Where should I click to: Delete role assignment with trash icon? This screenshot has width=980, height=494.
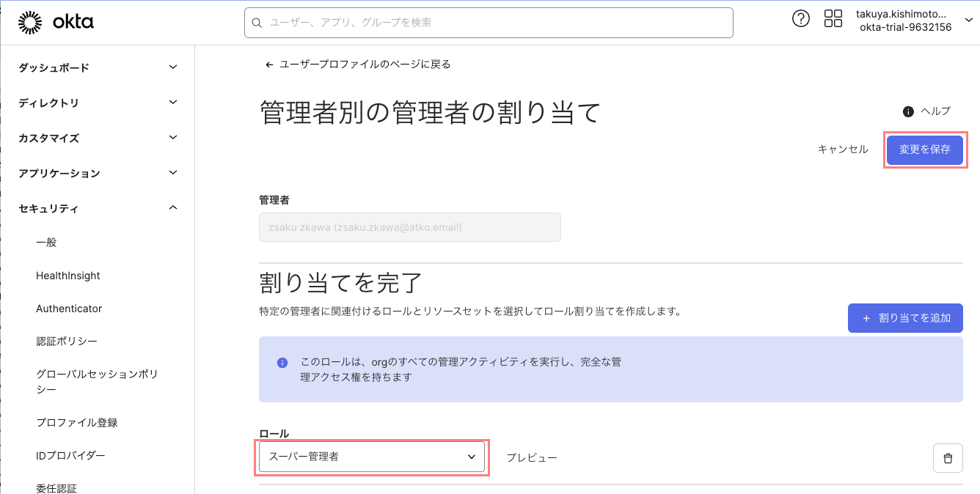(x=948, y=458)
